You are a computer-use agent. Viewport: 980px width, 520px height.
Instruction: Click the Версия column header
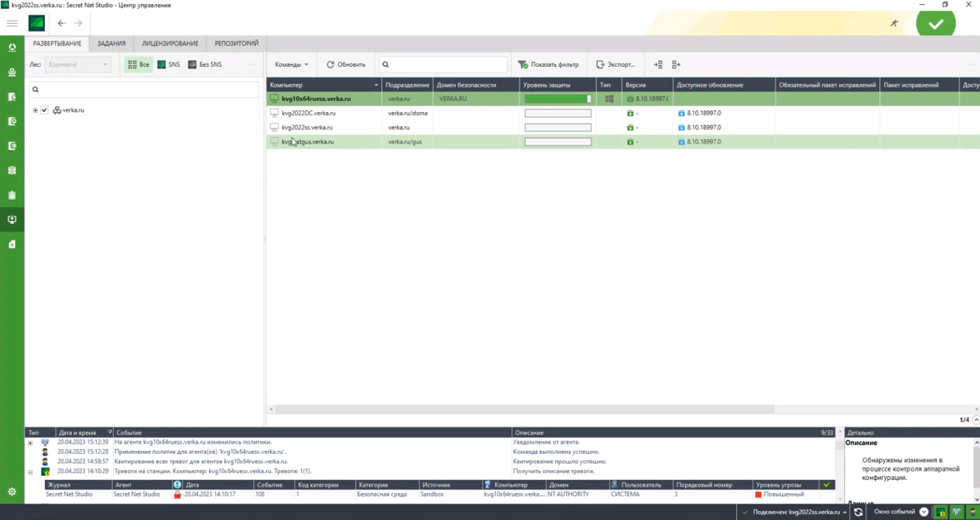[647, 85]
